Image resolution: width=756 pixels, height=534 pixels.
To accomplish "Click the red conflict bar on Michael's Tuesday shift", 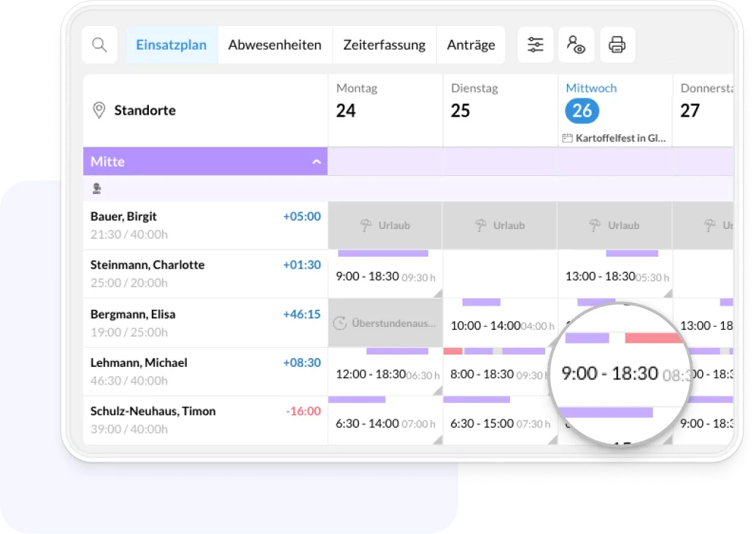I will click(452, 352).
